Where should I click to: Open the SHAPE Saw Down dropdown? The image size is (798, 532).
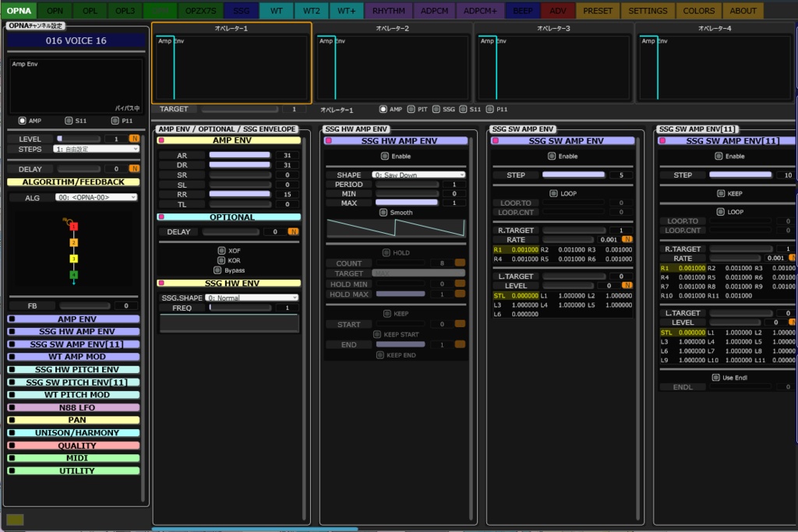pyautogui.click(x=418, y=174)
